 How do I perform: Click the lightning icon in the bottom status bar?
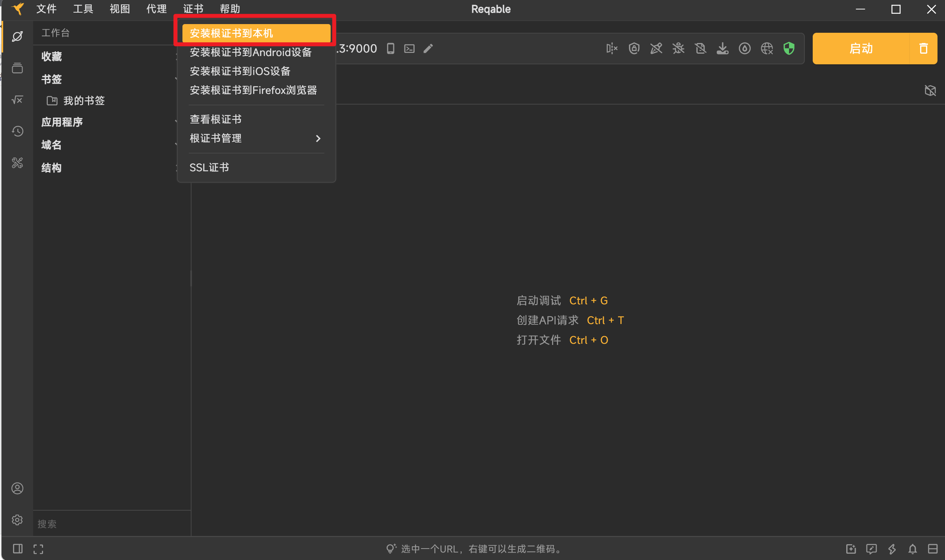892,549
